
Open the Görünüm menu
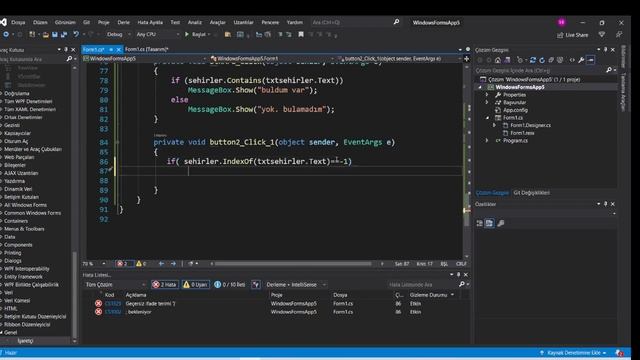click(65, 22)
